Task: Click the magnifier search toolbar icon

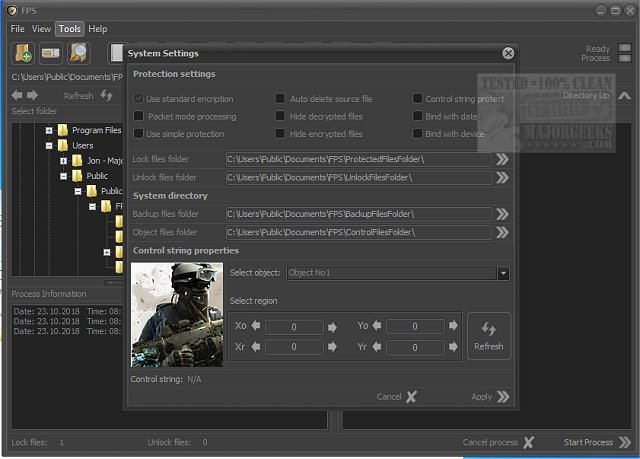Action: pos(77,53)
